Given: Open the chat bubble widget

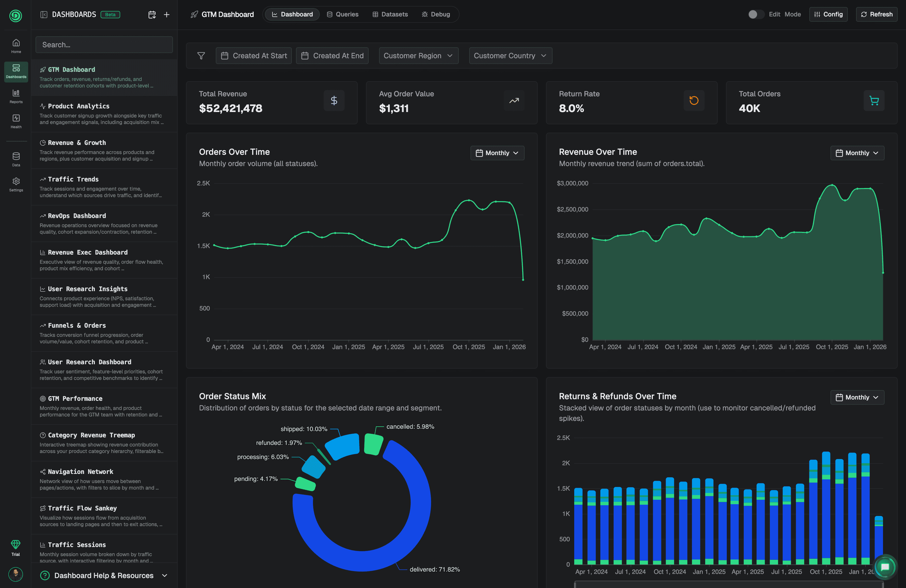Looking at the screenshot, I should [x=885, y=567].
